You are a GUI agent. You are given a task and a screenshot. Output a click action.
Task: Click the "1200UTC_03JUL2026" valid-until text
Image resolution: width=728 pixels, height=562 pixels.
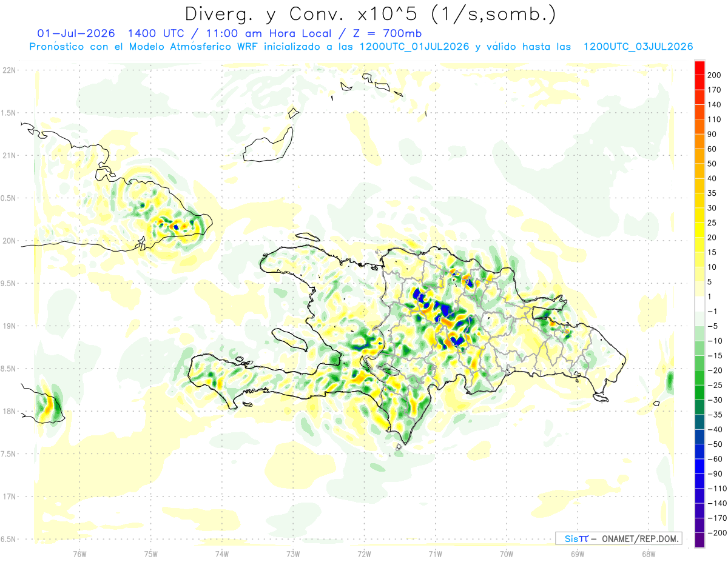(638, 47)
